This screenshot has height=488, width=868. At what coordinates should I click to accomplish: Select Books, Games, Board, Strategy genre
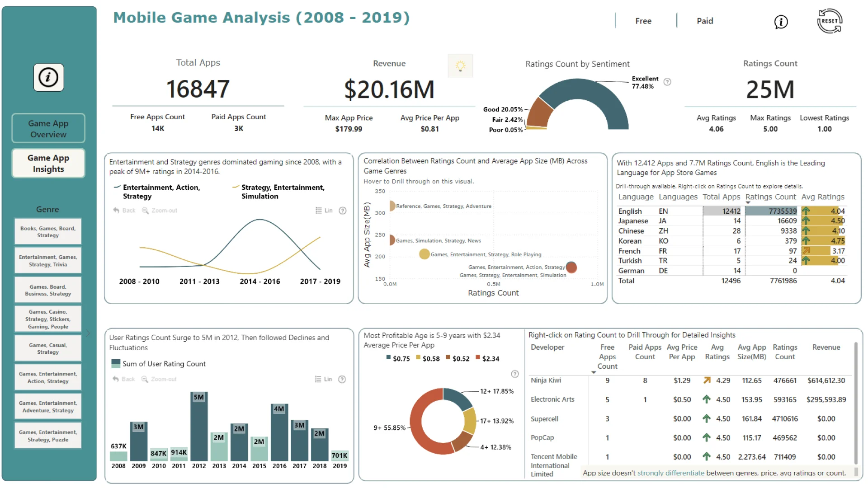coord(48,232)
